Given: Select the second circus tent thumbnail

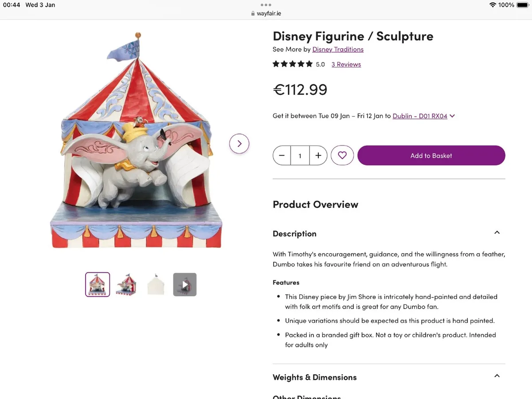Looking at the screenshot, I should 126,284.
